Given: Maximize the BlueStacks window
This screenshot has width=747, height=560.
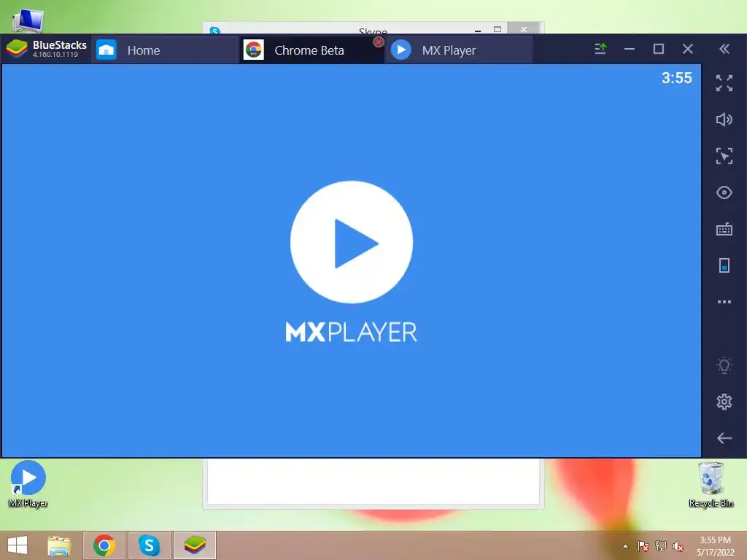Looking at the screenshot, I should pos(659,49).
